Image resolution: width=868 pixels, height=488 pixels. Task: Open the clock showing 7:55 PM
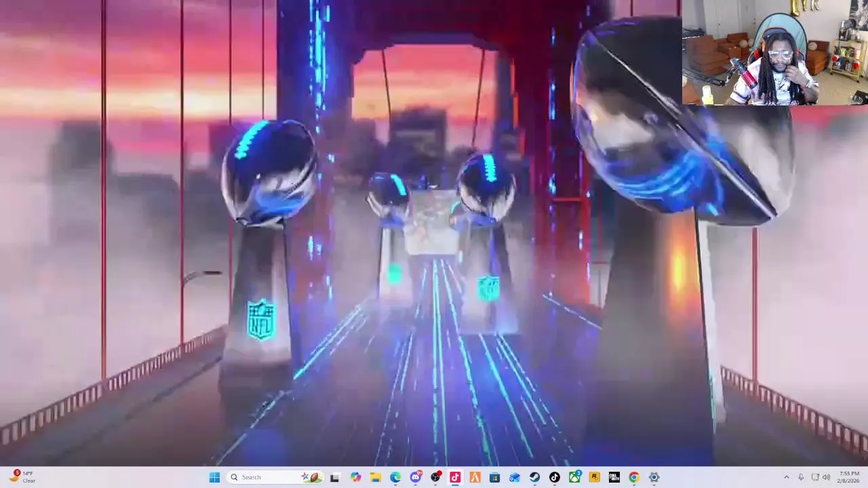[848, 477]
